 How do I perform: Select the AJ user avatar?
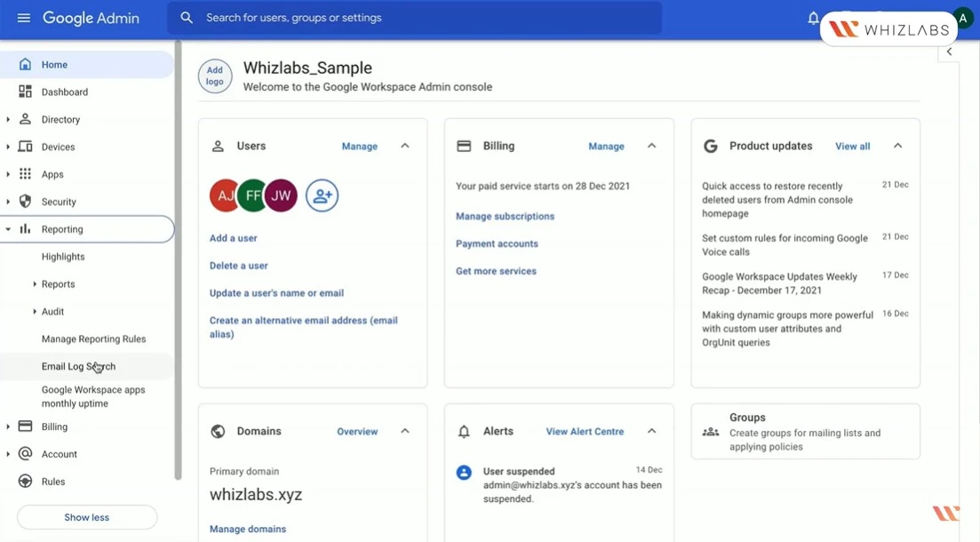[222, 195]
